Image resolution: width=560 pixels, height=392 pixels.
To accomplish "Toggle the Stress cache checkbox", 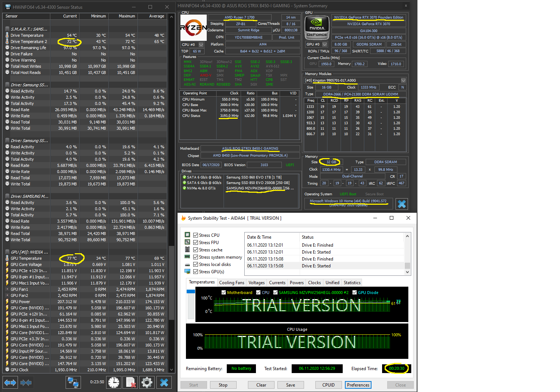I will [x=196, y=250].
